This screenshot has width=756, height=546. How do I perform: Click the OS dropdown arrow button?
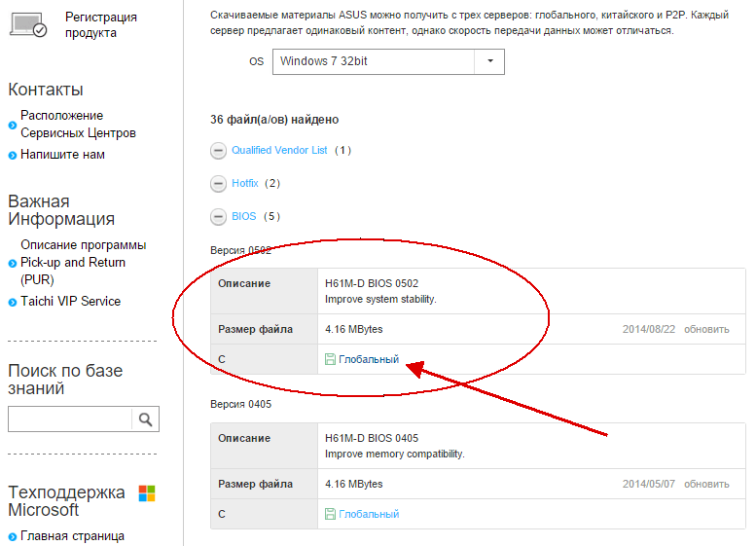(489, 61)
